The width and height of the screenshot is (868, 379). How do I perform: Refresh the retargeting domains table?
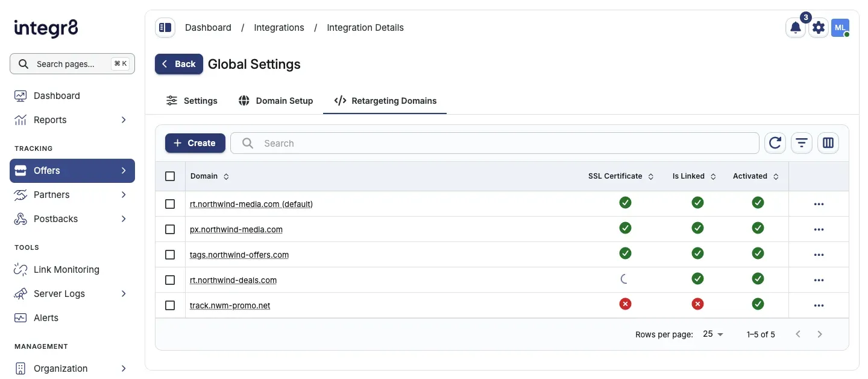click(775, 143)
